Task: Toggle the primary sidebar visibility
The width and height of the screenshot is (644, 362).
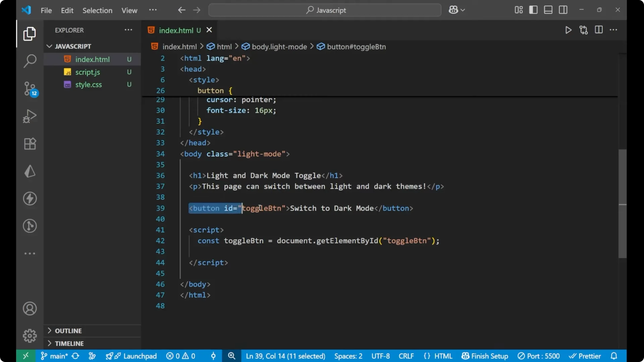Action: click(533, 10)
